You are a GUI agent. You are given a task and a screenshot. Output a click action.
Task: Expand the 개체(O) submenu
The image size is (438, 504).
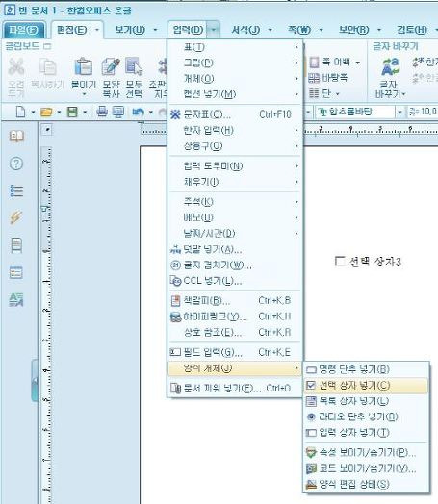(235, 79)
